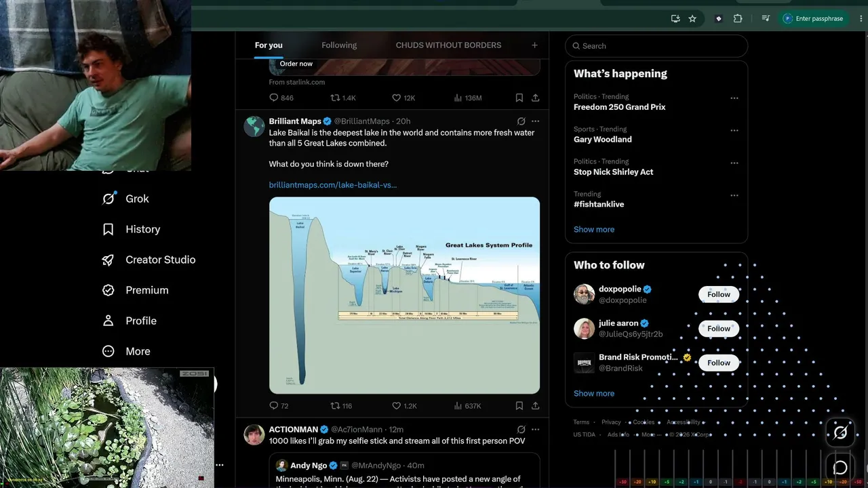Open the floating chat messages button

840,468
